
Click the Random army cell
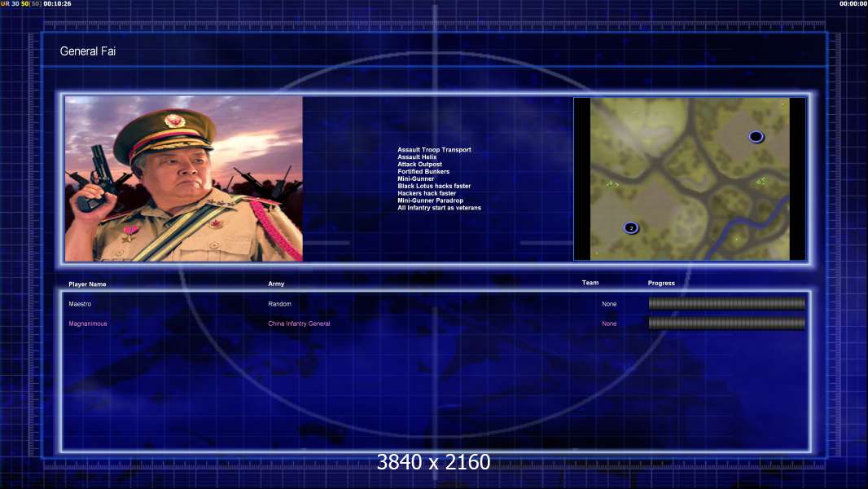(x=279, y=304)
